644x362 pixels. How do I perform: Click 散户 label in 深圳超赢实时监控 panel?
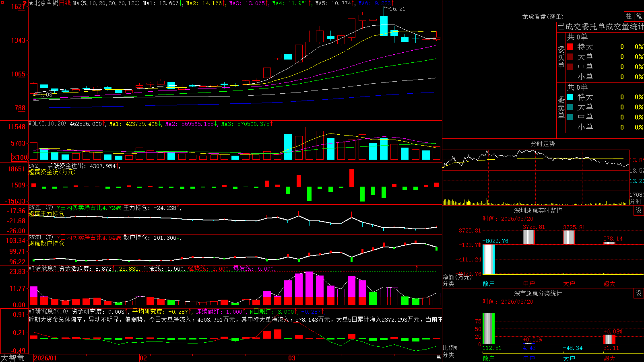point(489,284)
